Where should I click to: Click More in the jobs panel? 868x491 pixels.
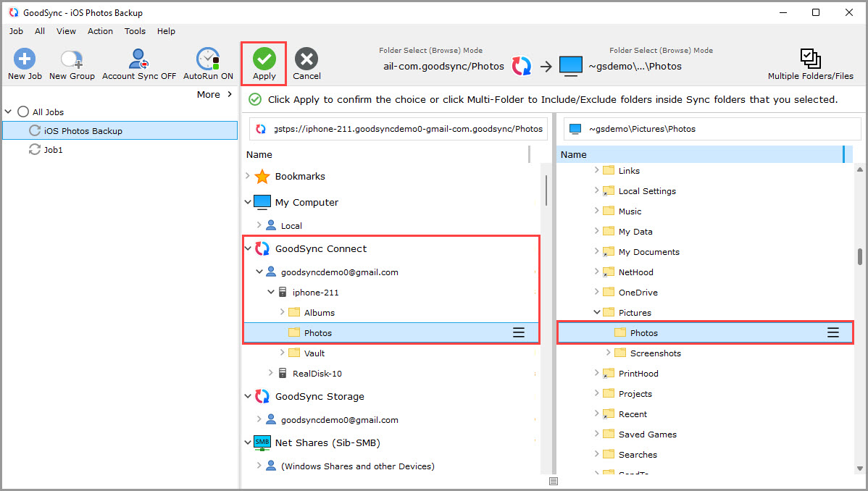click(214, 94)
